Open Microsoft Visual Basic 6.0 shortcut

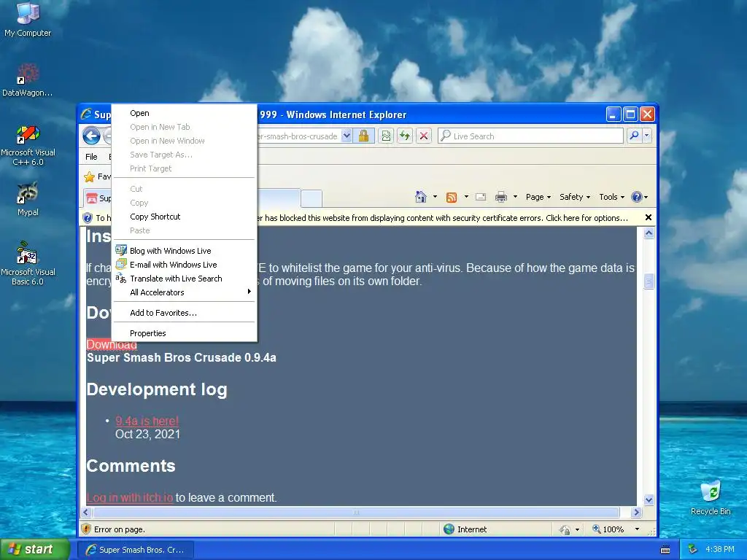click(x=28, y=263)
